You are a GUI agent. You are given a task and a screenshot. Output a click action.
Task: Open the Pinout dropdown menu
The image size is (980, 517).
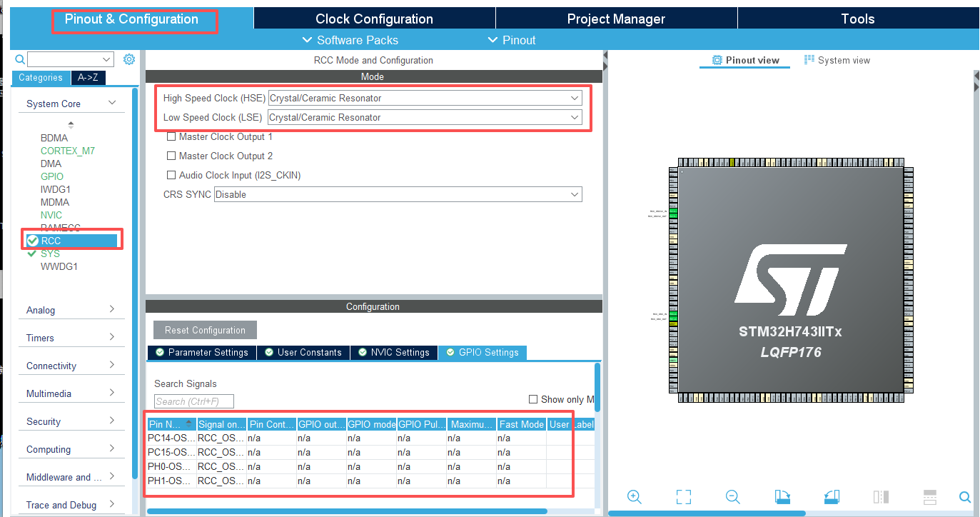click(x=511, y=40)
